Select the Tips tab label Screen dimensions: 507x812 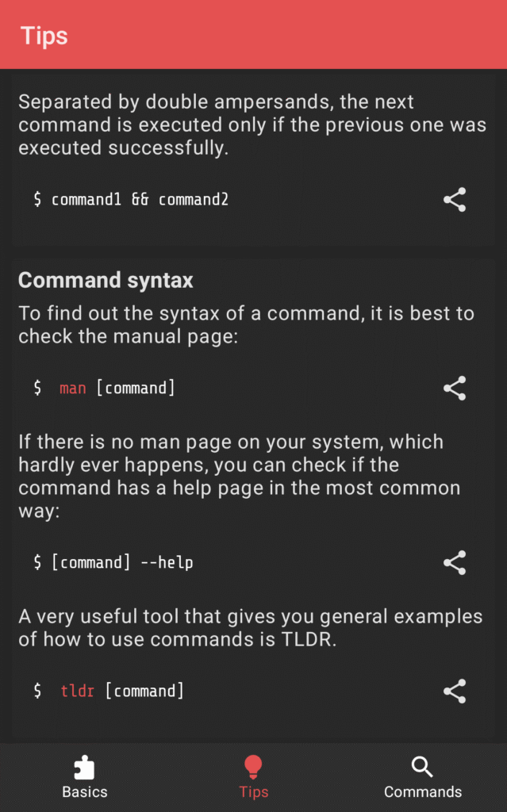click(253, 791)
